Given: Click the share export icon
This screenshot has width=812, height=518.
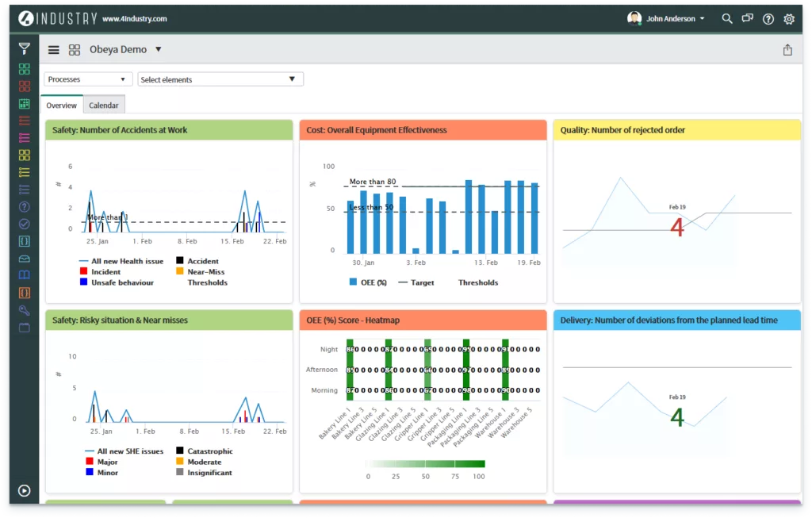Looking at the screenshot, I should click(787, 50).
